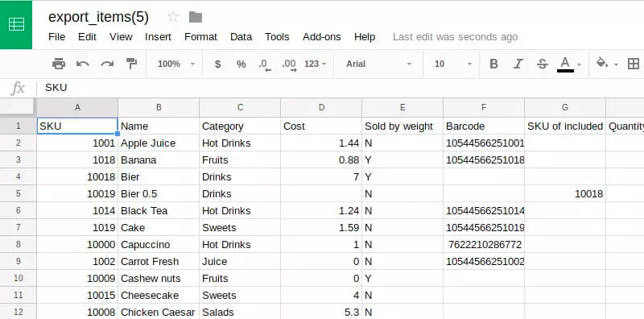Screen dimensions: 644x319
Task: Open the Arial font dropdown
Action: point(378,64)
